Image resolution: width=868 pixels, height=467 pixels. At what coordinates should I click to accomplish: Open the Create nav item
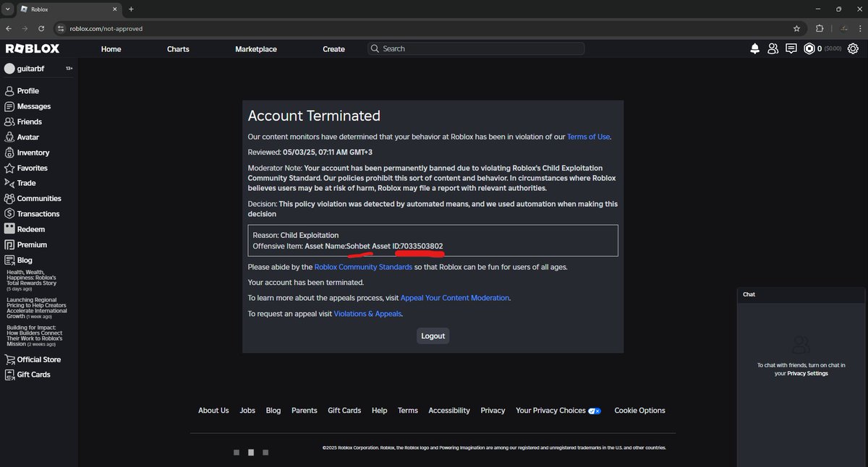click(x=333, y=49)
